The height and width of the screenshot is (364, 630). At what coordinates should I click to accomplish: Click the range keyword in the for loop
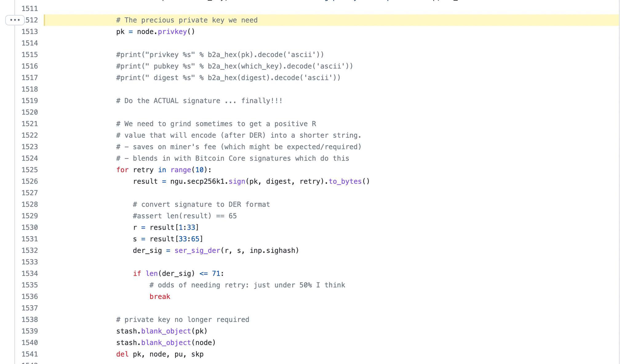tap(181, 170)
